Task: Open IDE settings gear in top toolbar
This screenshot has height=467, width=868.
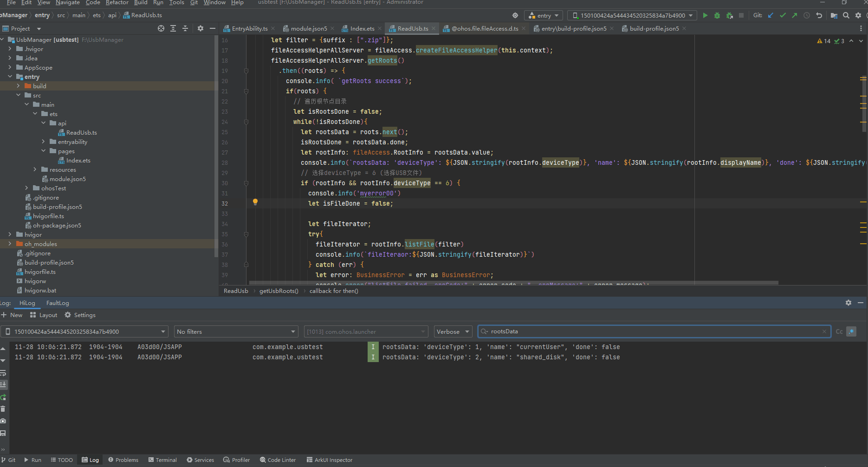Action: (858, 15)
